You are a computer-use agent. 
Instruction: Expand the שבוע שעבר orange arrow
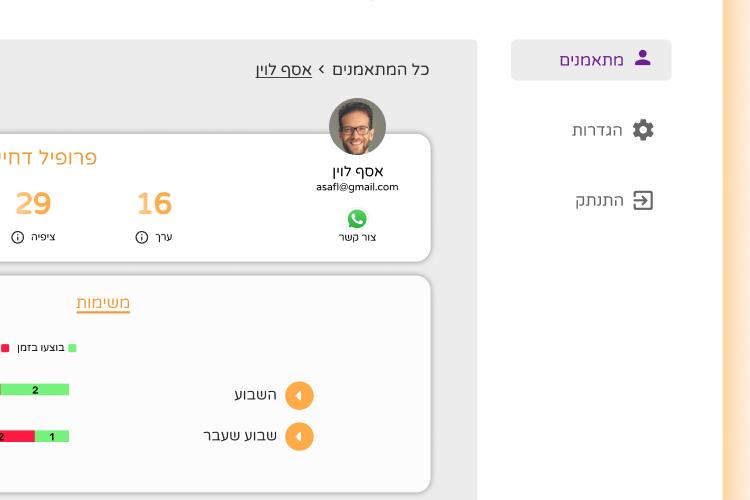point(299,436)
